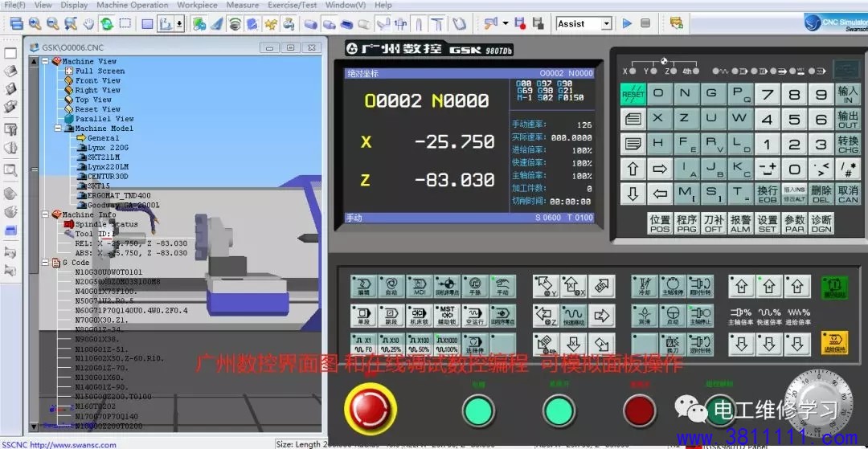Collapse the G Code tree node
This screenshot has width=868, height=449.
45,263
